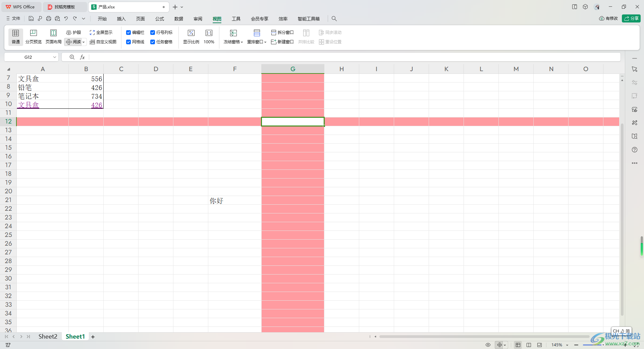This screenshot has width=644, height=349.
Task: Click 新建窗口 new window
Action: (282, 42)
